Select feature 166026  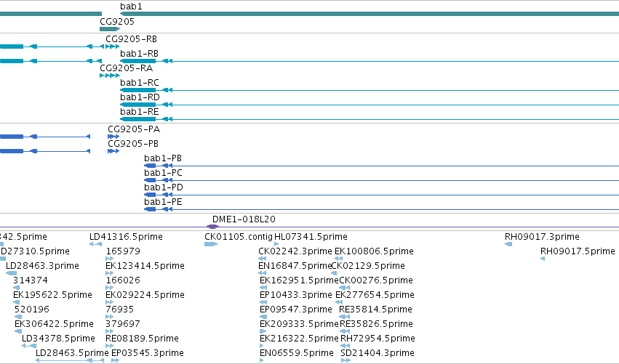pyautogui.click(x=123, y=280)
